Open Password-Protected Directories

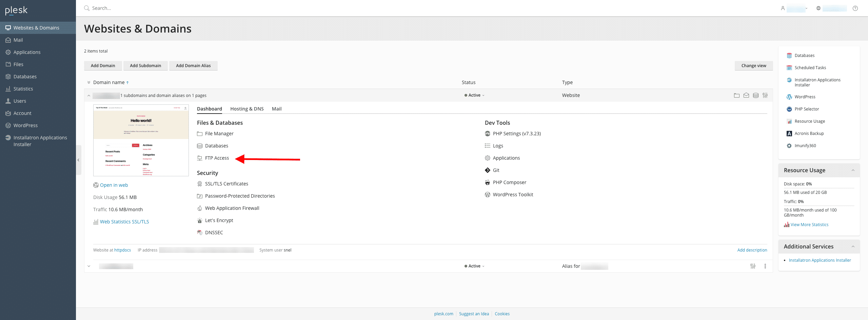[x=236, y=196]
